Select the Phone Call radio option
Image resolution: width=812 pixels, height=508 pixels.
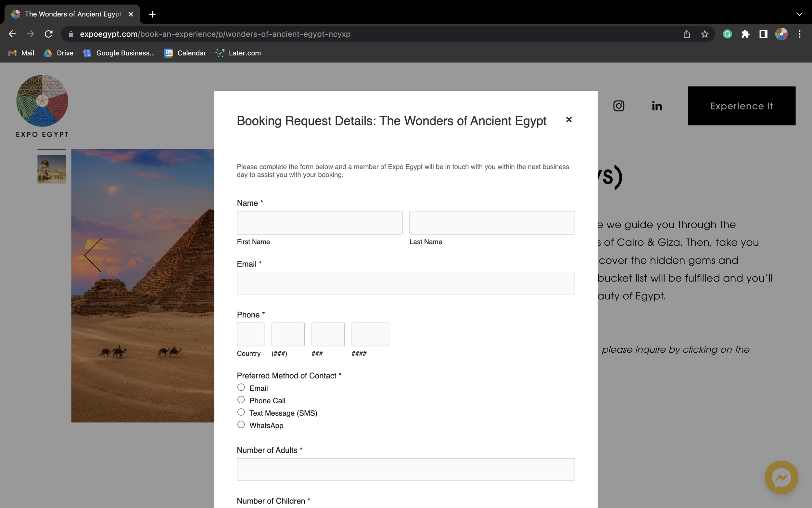(x=241, y=400)
